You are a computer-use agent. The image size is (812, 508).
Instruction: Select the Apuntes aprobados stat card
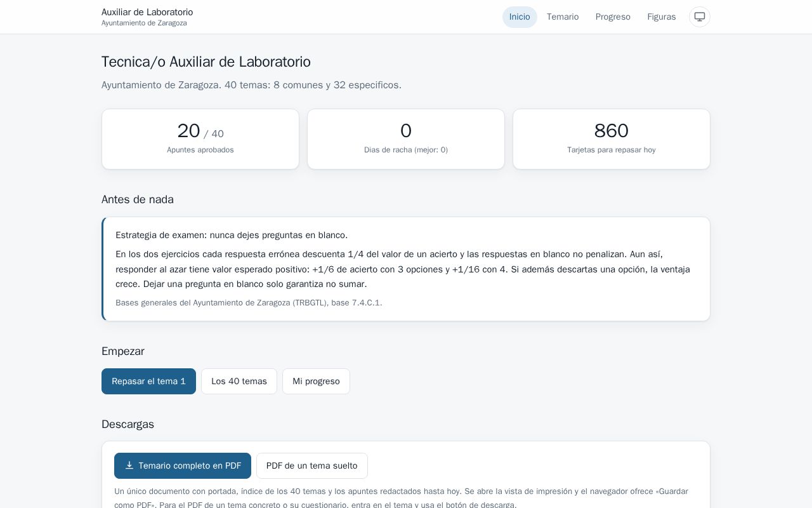click(x=200, y=139)
